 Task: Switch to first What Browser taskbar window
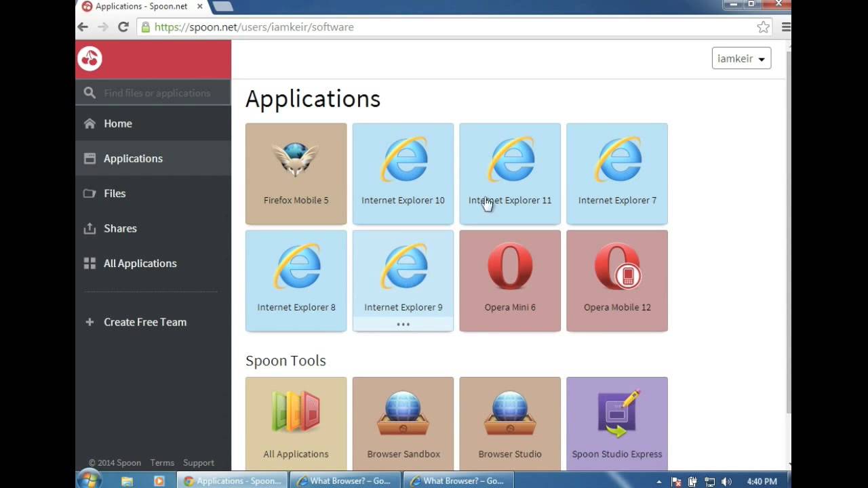(346, 481)
